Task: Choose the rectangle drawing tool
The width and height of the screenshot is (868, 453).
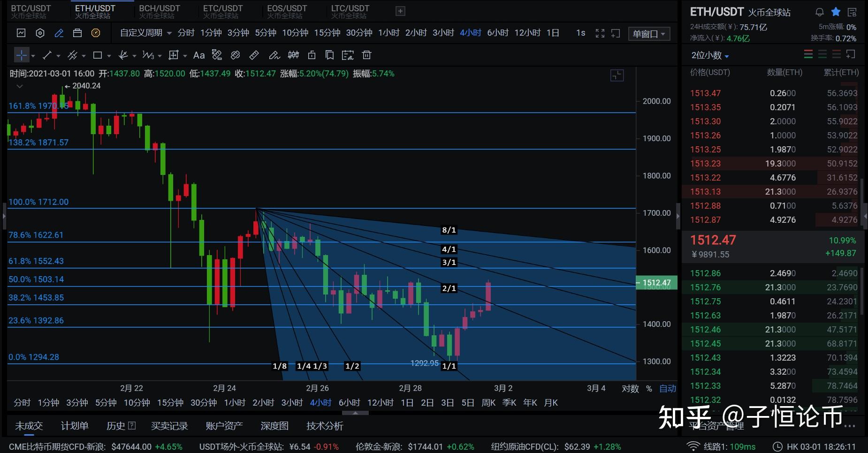Action: point(98,55)
